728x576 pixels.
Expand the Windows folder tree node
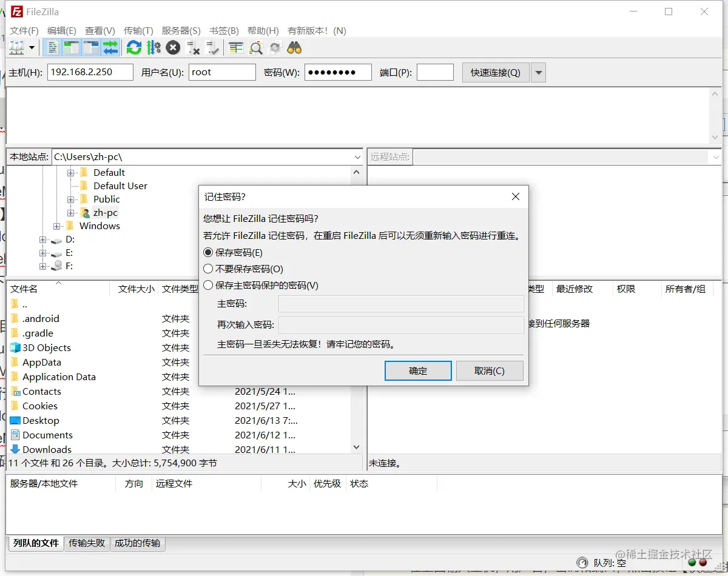(57, 226)
